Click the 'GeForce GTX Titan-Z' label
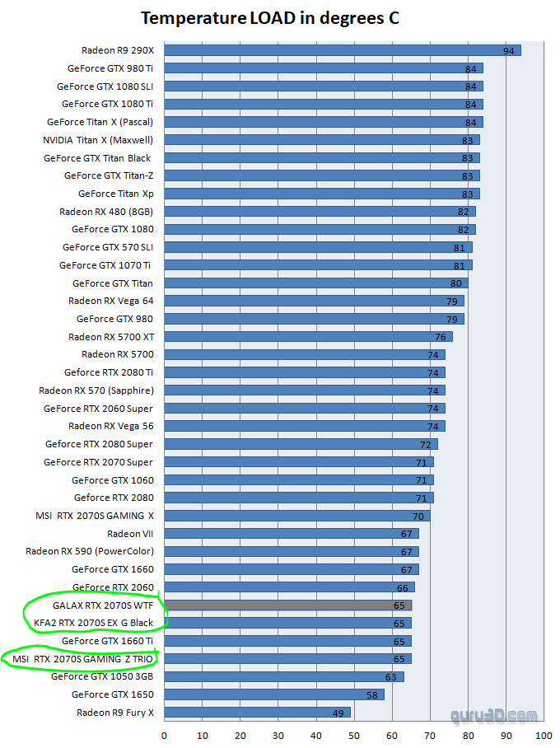This screenshot has width=560, height=748. pyautogui.click(x=109, y=175)
